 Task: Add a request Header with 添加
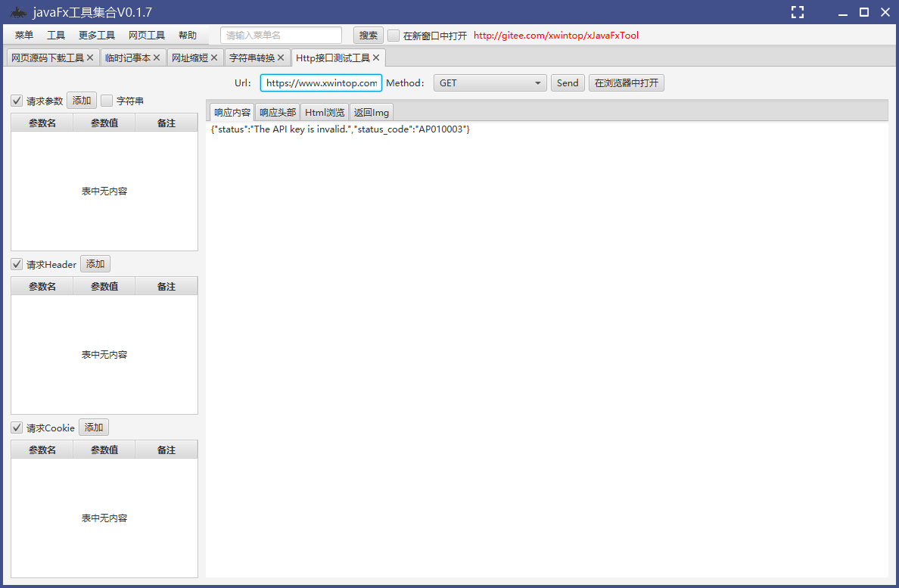[x=95, y=264]
